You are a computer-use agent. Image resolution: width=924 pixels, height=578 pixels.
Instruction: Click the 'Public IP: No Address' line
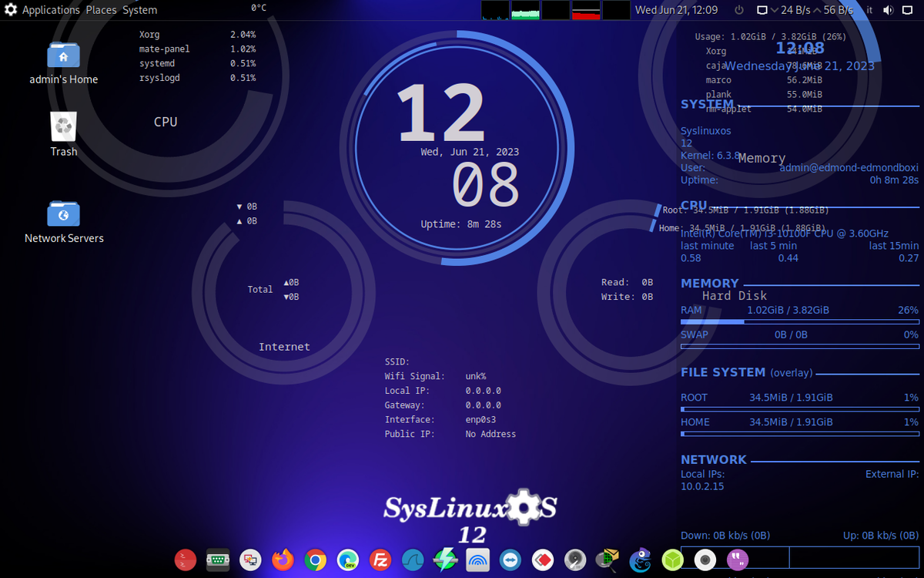450,434
